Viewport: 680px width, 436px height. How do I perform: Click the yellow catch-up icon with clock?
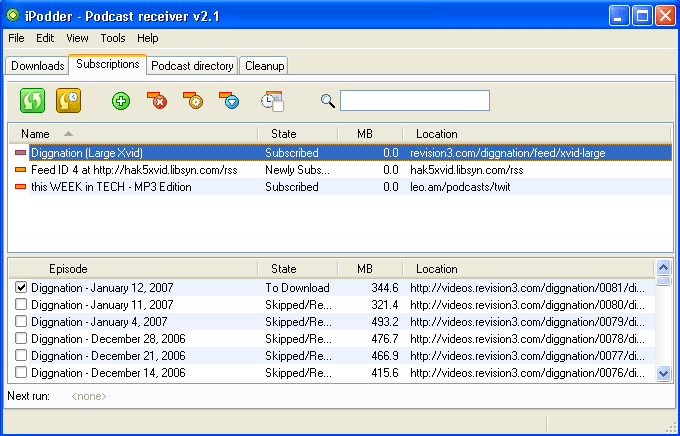click(x=69, y=101)
